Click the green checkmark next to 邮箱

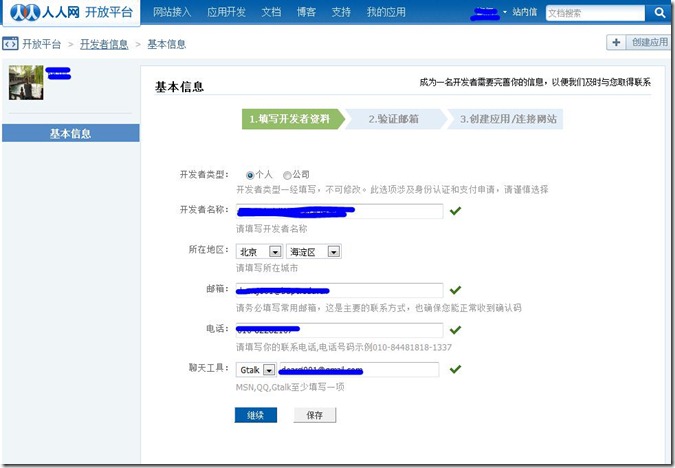[x=455, y=290]
